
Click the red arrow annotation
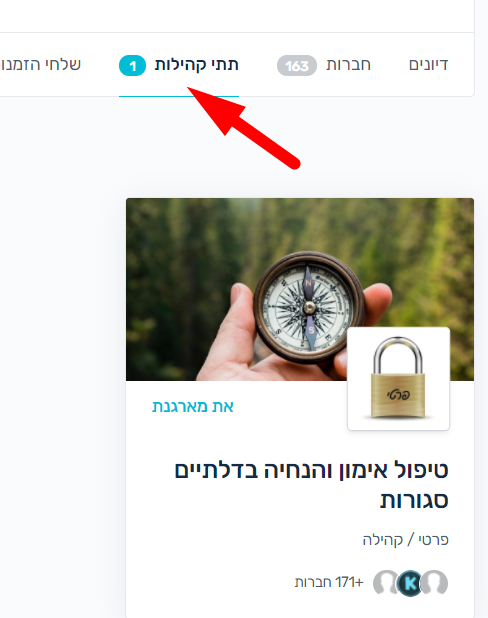coord(244,128)
